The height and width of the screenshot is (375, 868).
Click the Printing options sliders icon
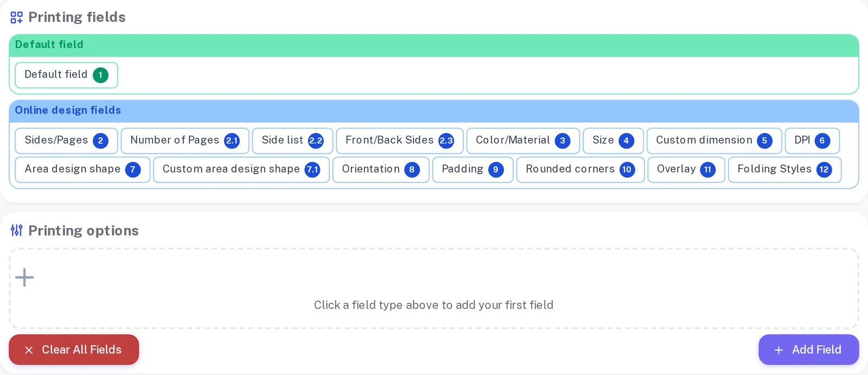point(17,231)
